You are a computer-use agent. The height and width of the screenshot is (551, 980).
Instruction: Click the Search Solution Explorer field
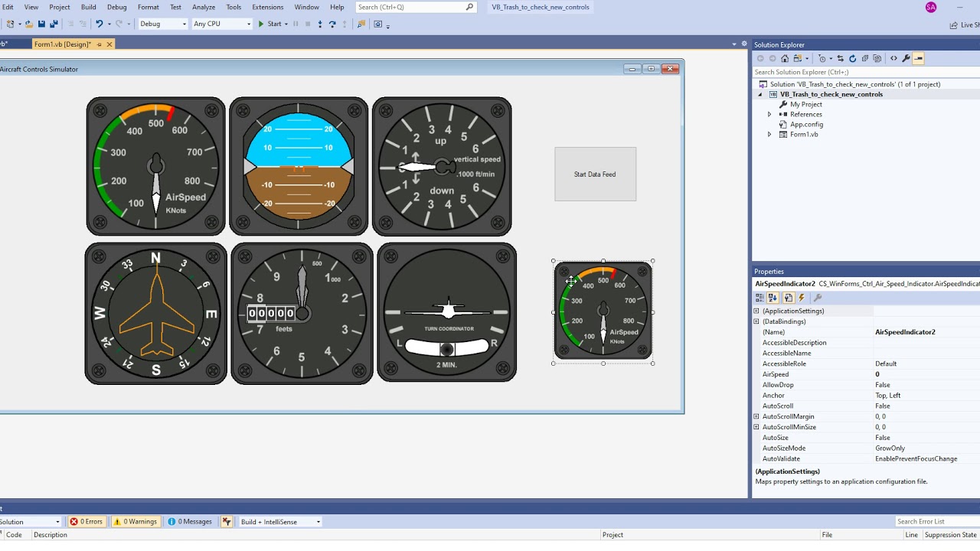(865, 72)
